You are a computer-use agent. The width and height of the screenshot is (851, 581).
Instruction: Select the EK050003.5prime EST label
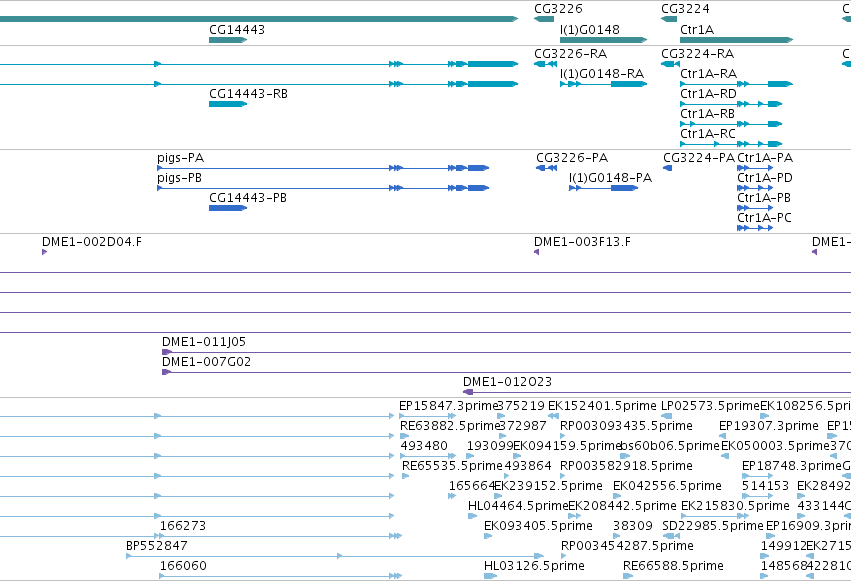(x=775, y=446)
